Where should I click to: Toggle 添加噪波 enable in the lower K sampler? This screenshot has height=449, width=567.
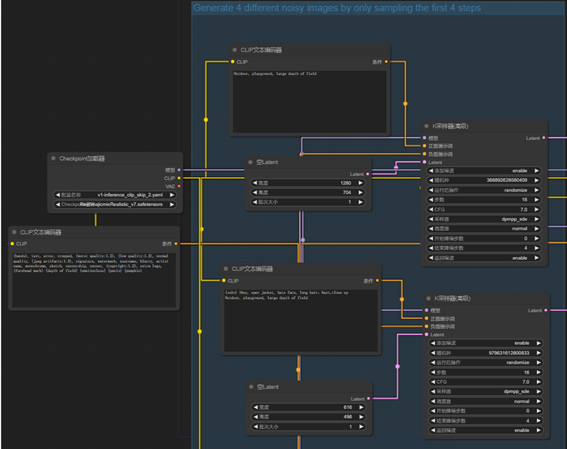click(x=486, y=343)
